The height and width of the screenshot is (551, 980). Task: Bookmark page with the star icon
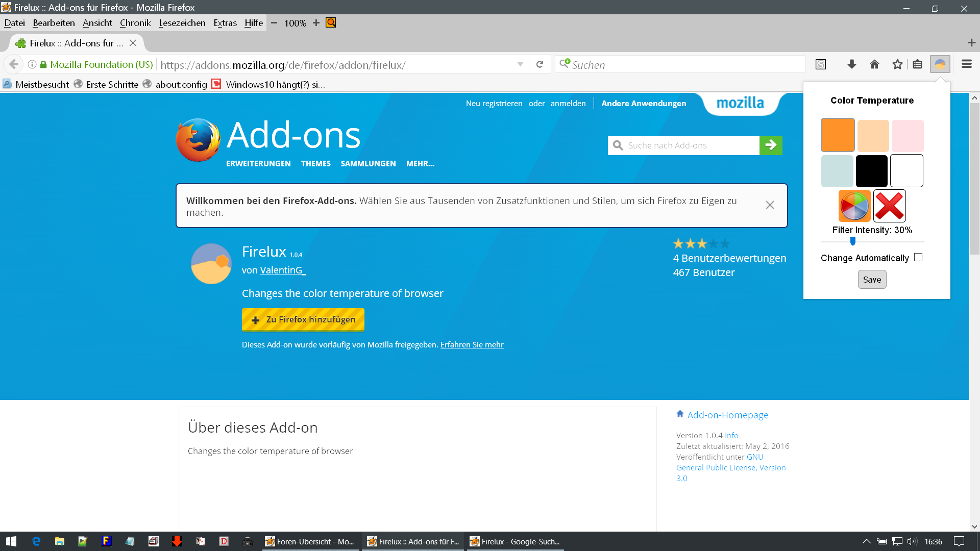tap(897, 64)
